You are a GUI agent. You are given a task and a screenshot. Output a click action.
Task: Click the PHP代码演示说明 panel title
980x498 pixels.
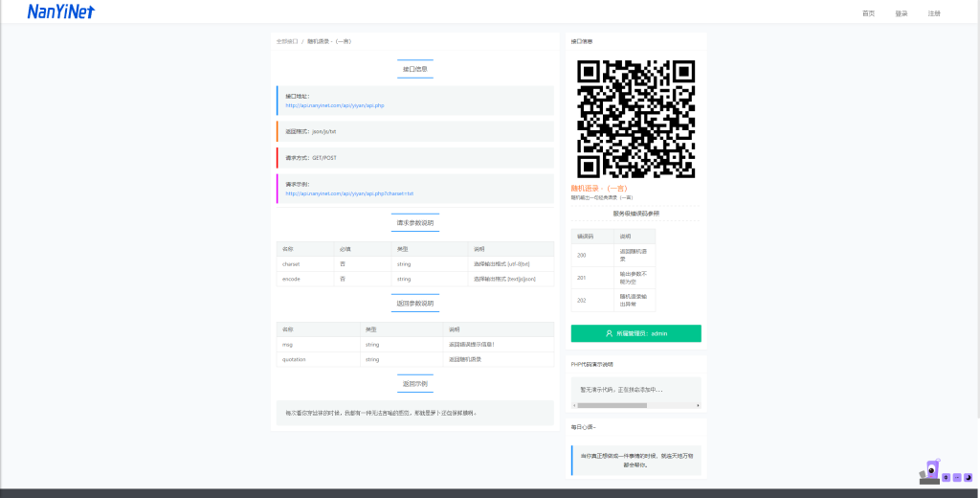click(591, 364)
